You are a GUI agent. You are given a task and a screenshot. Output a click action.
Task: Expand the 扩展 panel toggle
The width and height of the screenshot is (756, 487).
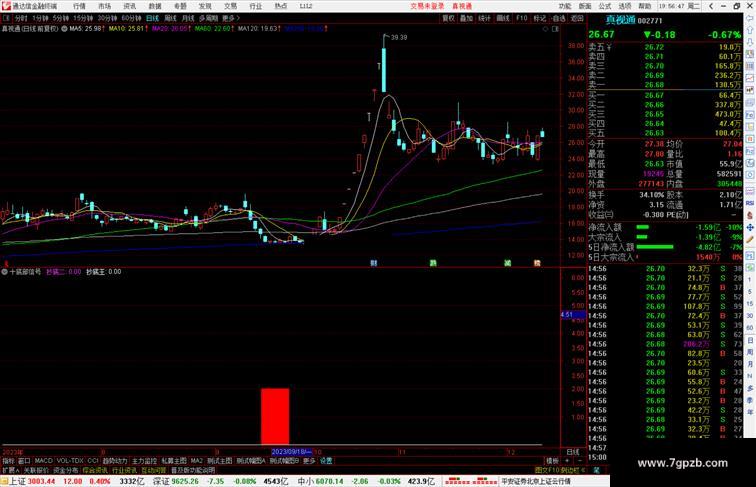[10, 470]
